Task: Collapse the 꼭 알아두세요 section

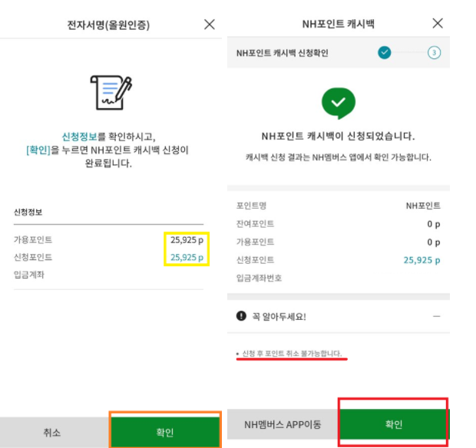Action: (437, 316)
